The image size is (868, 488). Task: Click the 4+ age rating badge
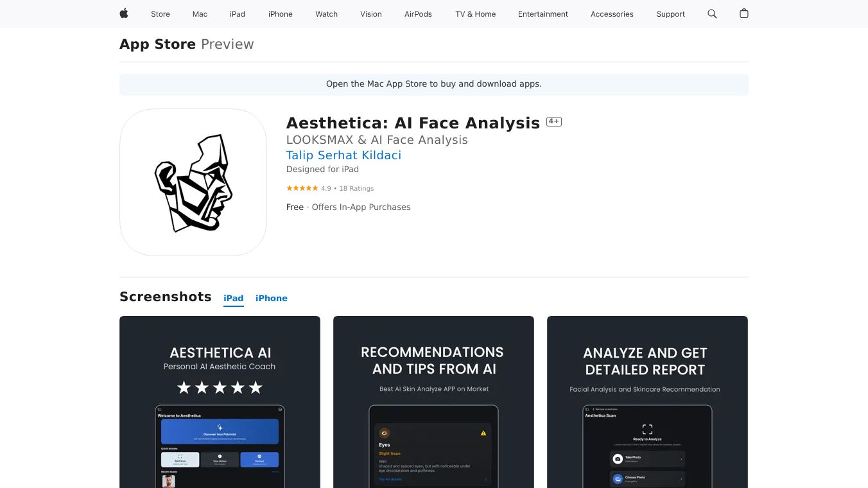click(x=554, y=121)
